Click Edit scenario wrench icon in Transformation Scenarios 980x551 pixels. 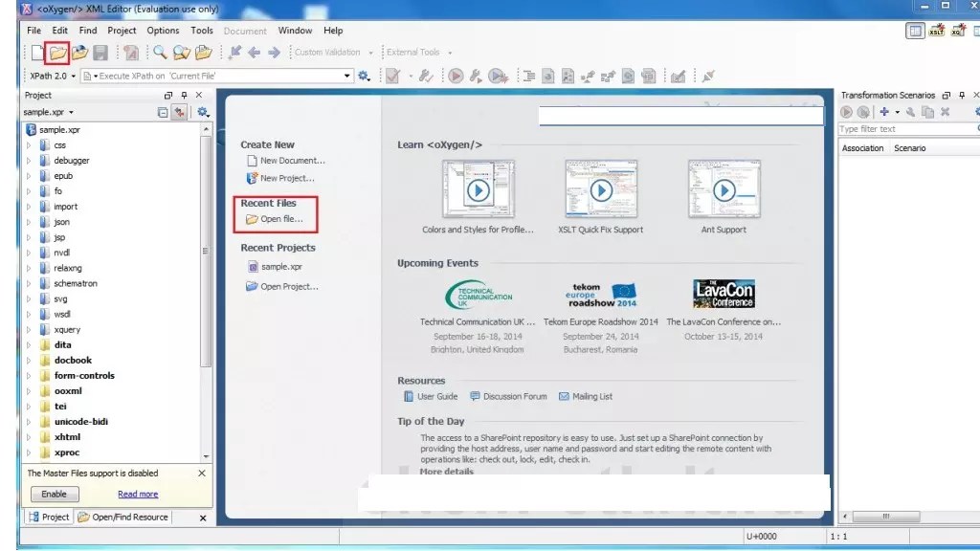point(911,112)
